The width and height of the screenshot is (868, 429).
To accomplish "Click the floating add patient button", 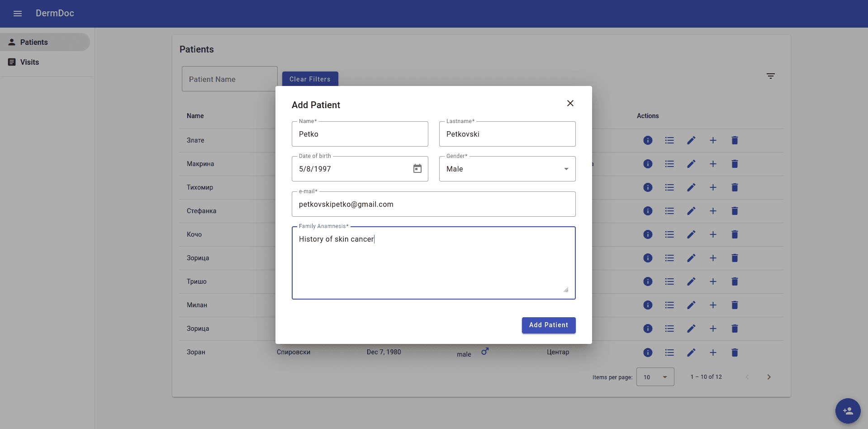I will 848,411.
